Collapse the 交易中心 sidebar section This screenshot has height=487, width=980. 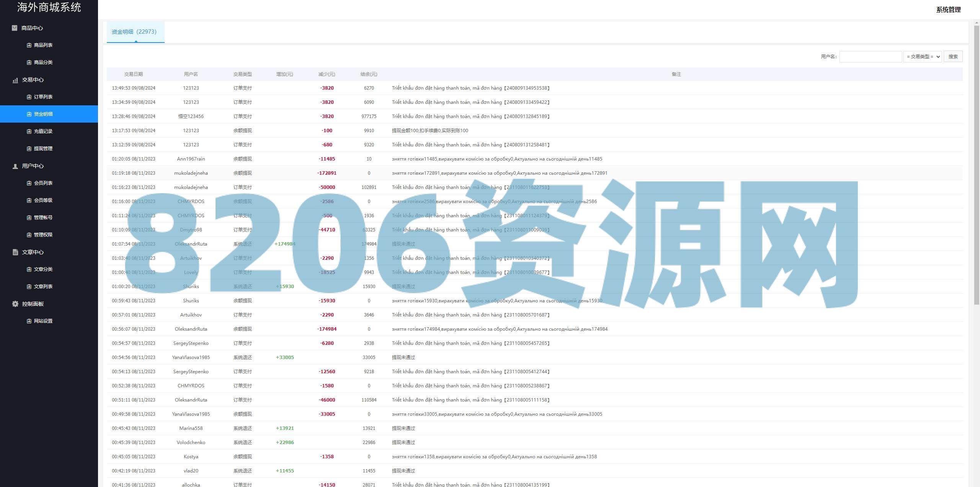coord(33,80)
